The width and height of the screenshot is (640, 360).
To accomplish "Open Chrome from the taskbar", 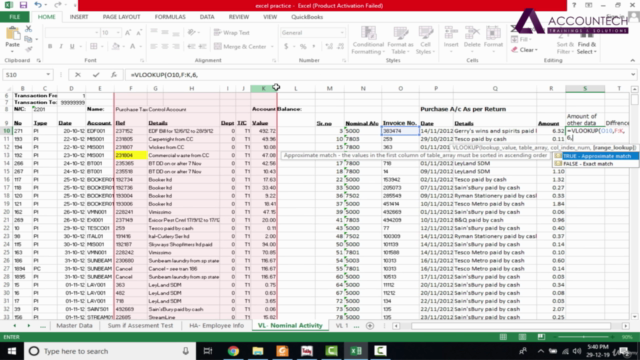I will point(233,351).
